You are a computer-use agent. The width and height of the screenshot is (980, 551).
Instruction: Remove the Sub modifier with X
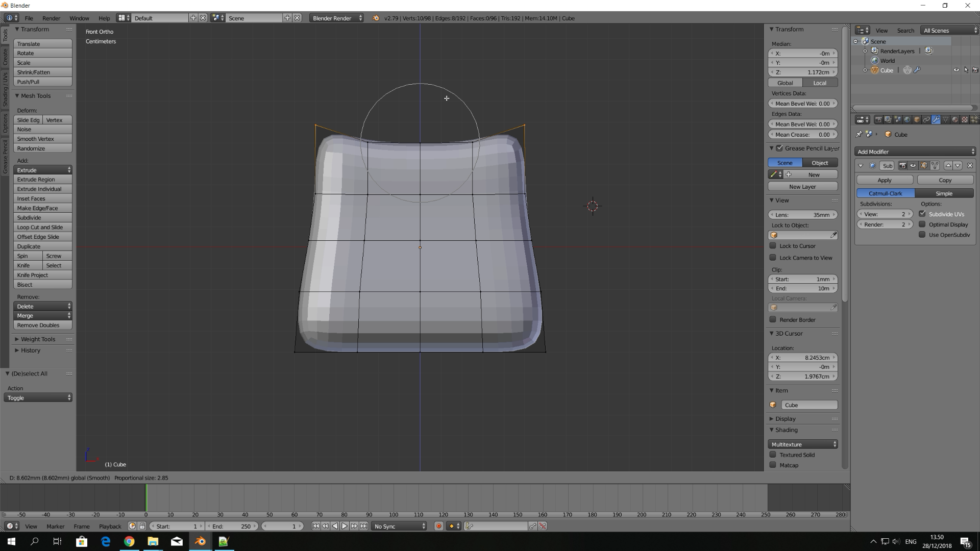click(970, 165)
